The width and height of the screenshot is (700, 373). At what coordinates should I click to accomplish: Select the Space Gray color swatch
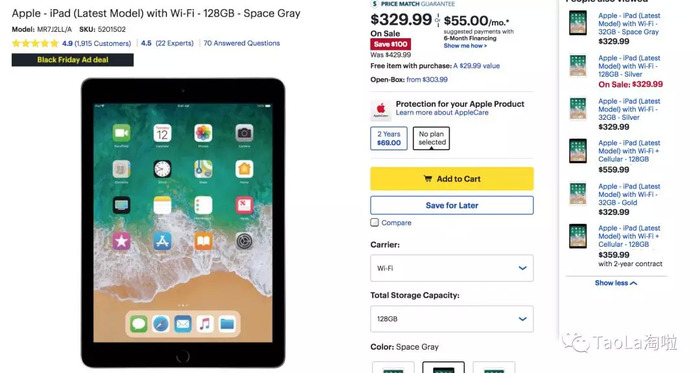pyautogui.click(x=443, y=367)
